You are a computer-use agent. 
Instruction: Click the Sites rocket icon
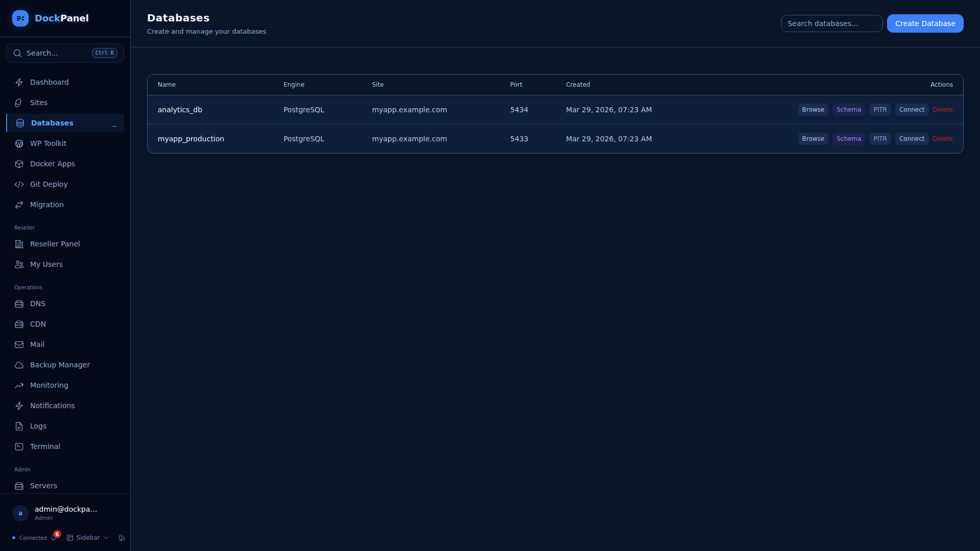[x=19, y=103]
